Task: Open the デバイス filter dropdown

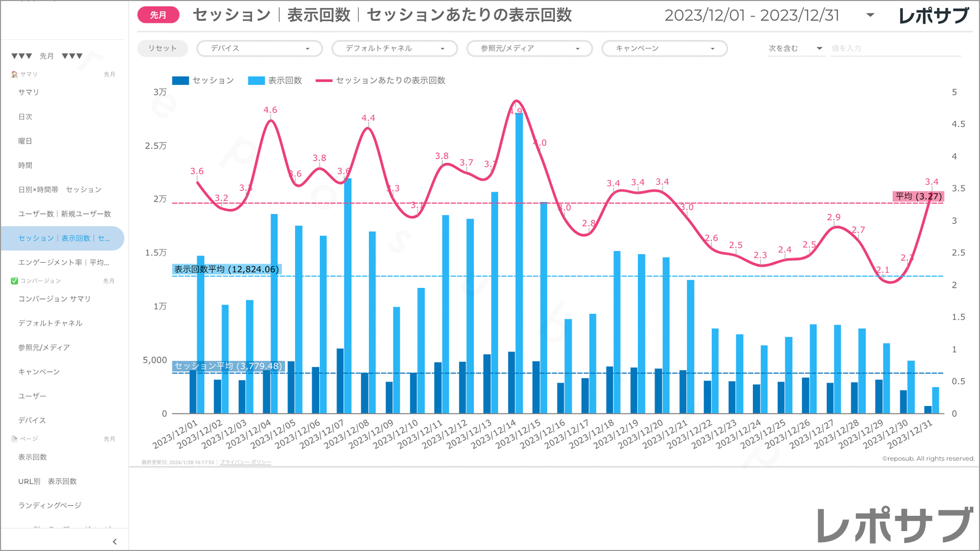Action: [259, 48]
